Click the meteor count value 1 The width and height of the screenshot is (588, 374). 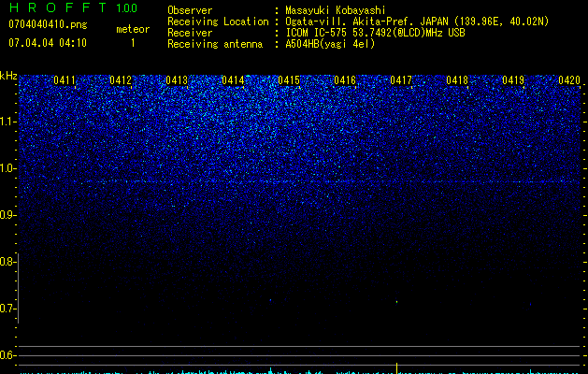(x=133, y=43)
